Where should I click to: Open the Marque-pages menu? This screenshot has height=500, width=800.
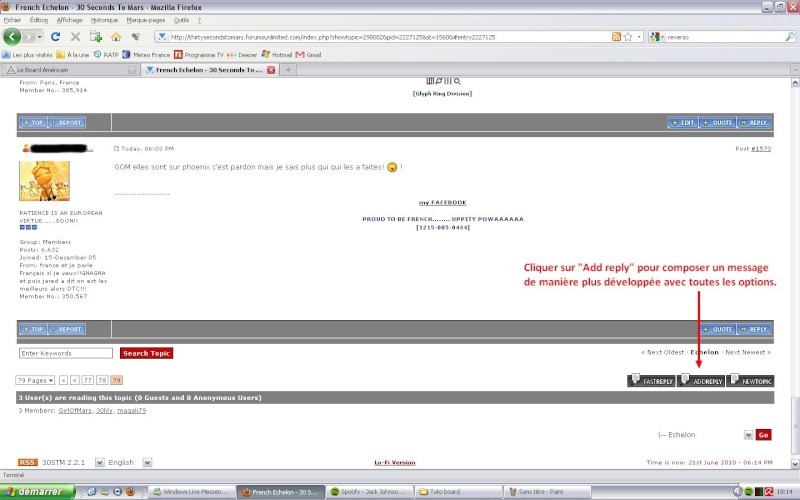pyautogui.click(x=146, y=20)
